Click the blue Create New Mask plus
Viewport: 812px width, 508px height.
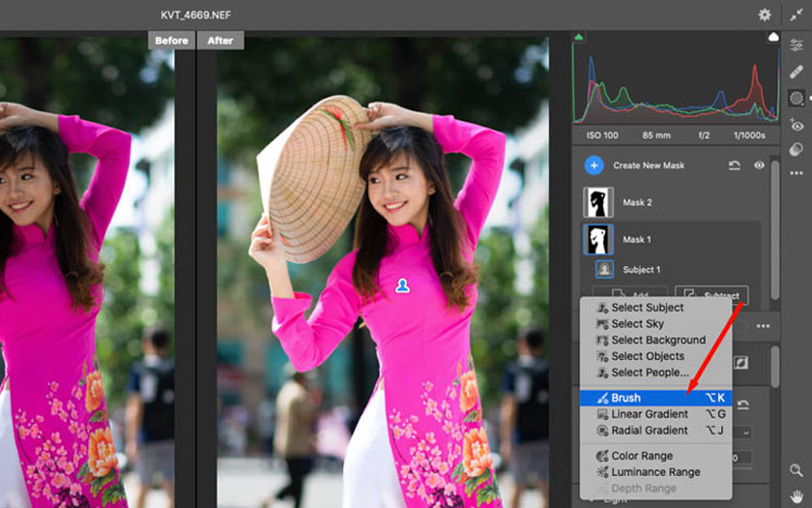(x=594, y=165)
